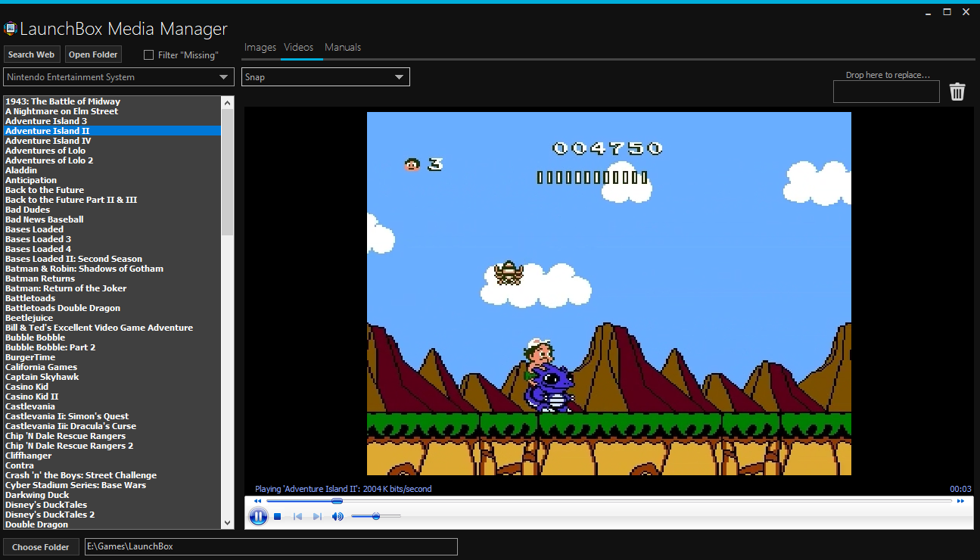Switch to the Images tab

click(x=260, y=47)
